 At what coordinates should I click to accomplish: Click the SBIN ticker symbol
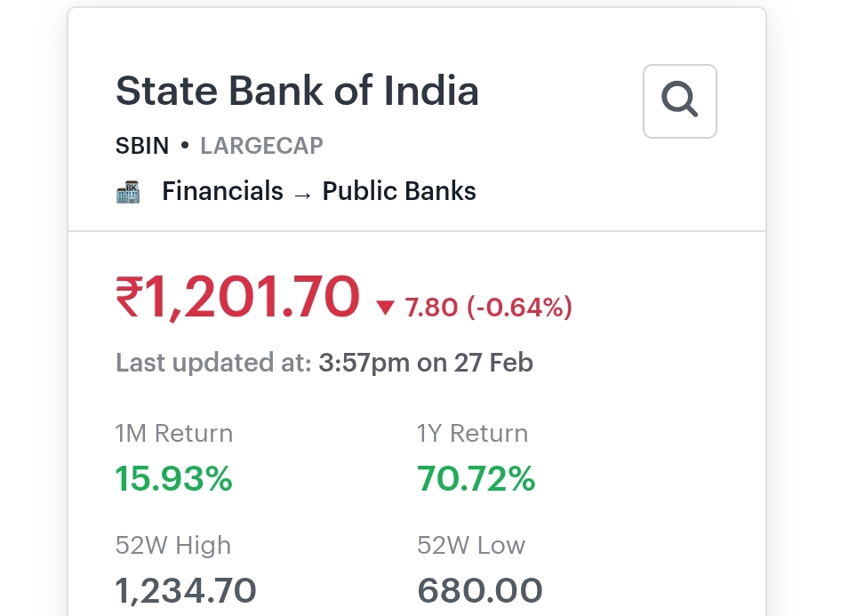click(142, 146)
